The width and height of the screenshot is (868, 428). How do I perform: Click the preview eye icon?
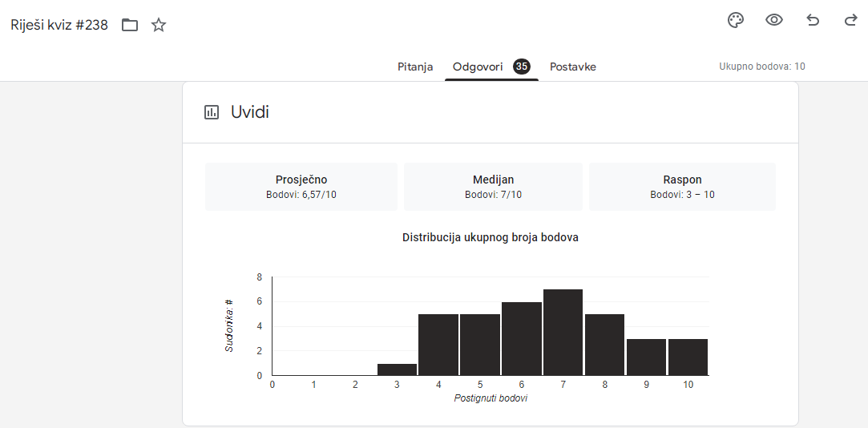point(773,21)
